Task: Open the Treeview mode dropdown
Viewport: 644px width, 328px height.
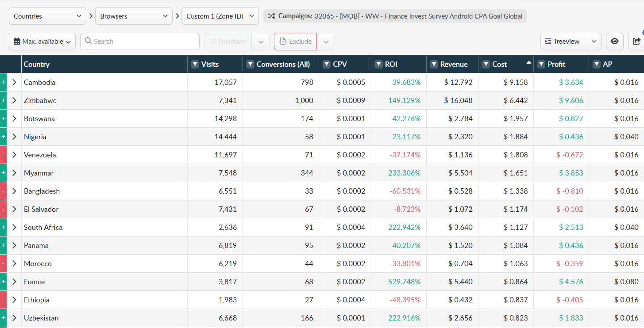Action: pyautogui.click(x=571, y=42)
